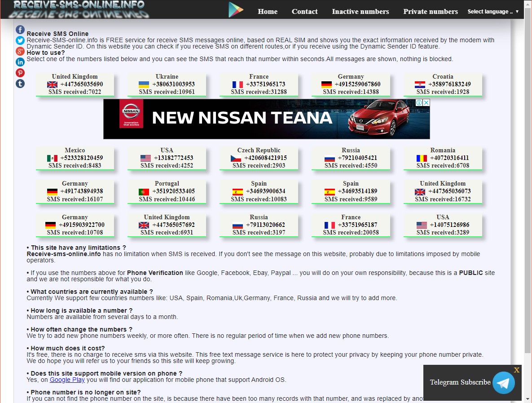Expand the Select language dropdown
This screenshot has width=532, height=403.
(x=492, y=12)
